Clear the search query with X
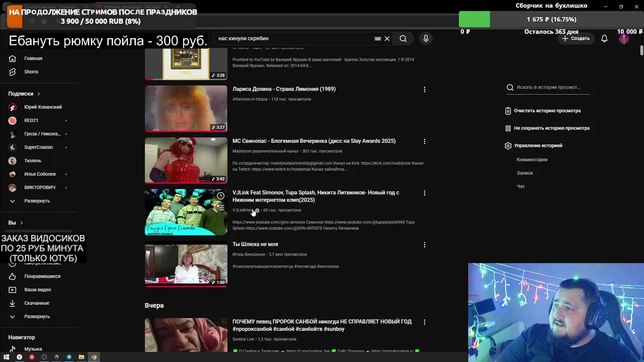The height and width of the screenshot is (362, 644). 387,39
